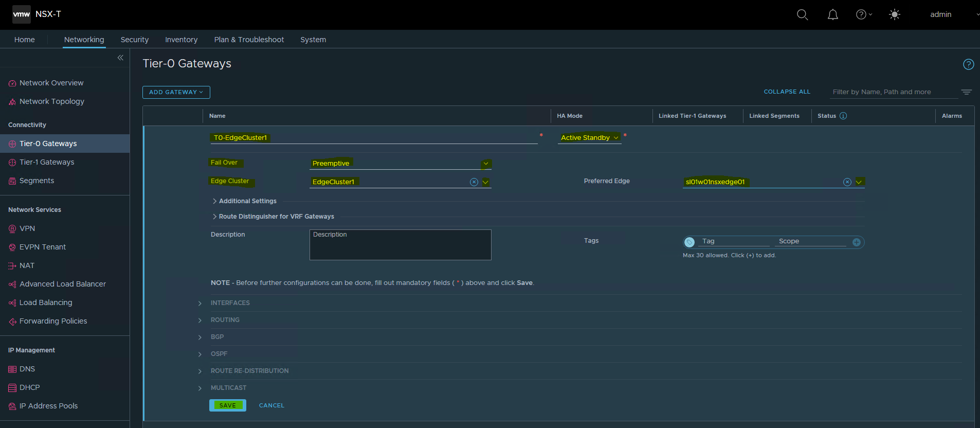Open the Preferred Edge dropdown arrow
The width and height of the screenshot is (980, 428).
pyautogui.click(x=859, y=182)
